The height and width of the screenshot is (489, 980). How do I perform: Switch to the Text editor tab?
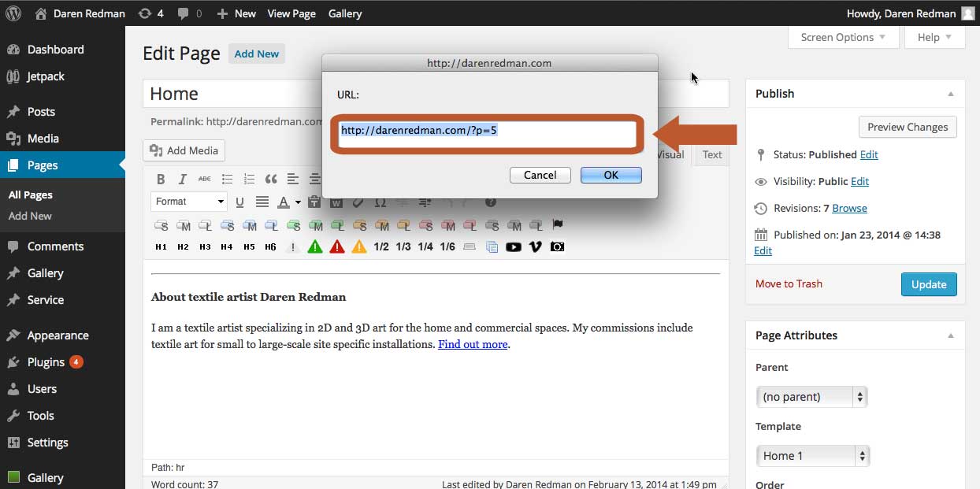(x=712, y=154)
